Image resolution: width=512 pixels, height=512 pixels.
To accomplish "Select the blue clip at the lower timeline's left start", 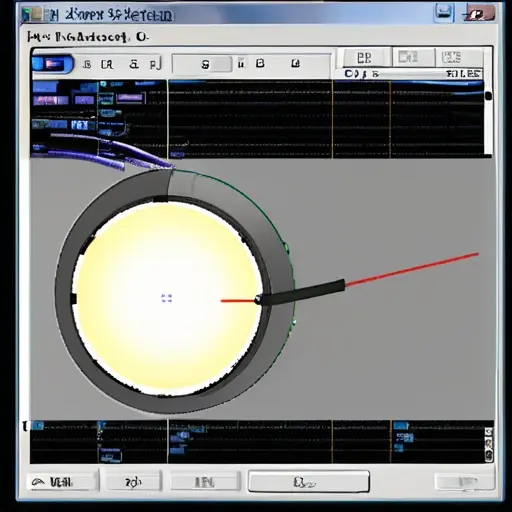I will coord(38,426).
